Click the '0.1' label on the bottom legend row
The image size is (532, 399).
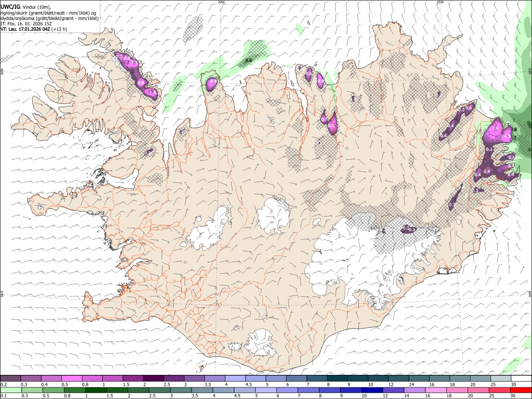4,396
